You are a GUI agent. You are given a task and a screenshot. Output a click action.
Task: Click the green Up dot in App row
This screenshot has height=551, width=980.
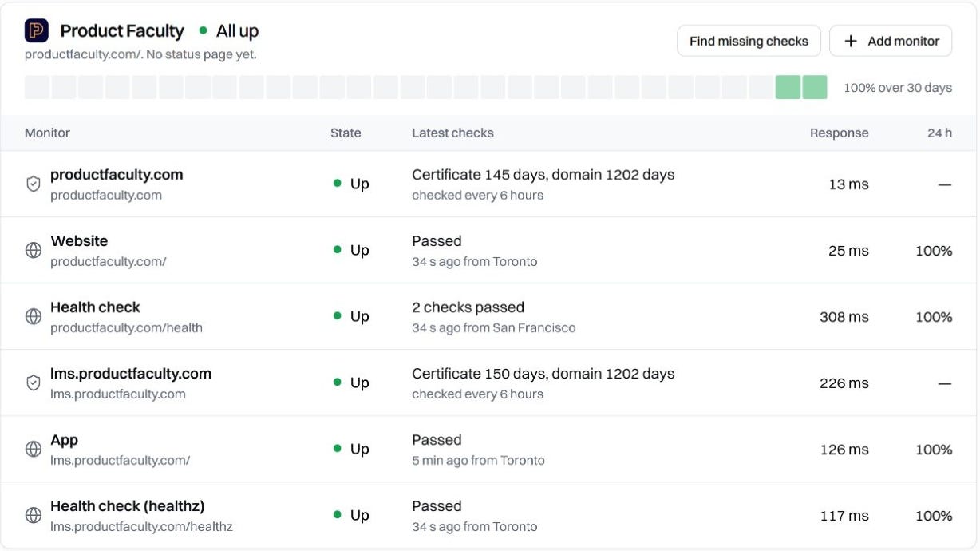(338, 449)
